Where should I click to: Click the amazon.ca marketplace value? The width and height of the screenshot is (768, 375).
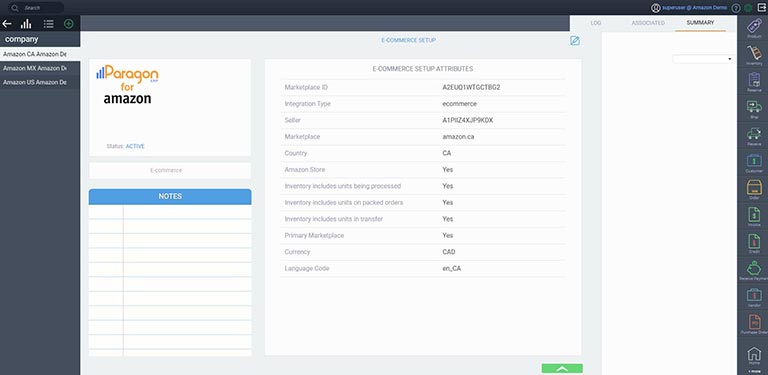click(458, 137)
